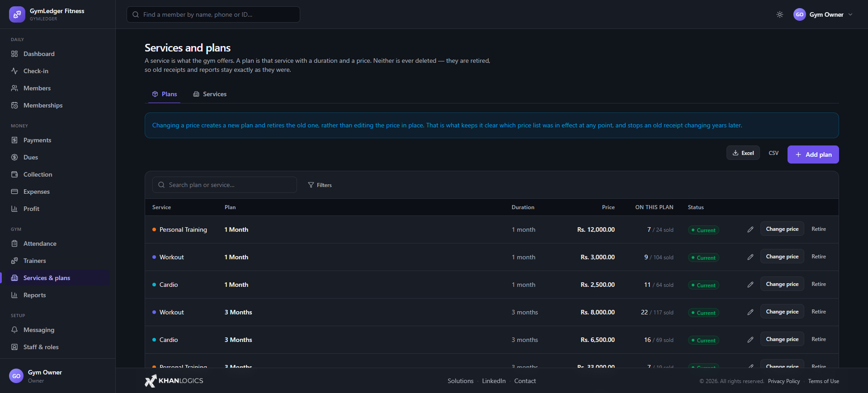This screenshot has width=868, height=393.
Task: Click the Search plan or service field
Action: point(225,185)
